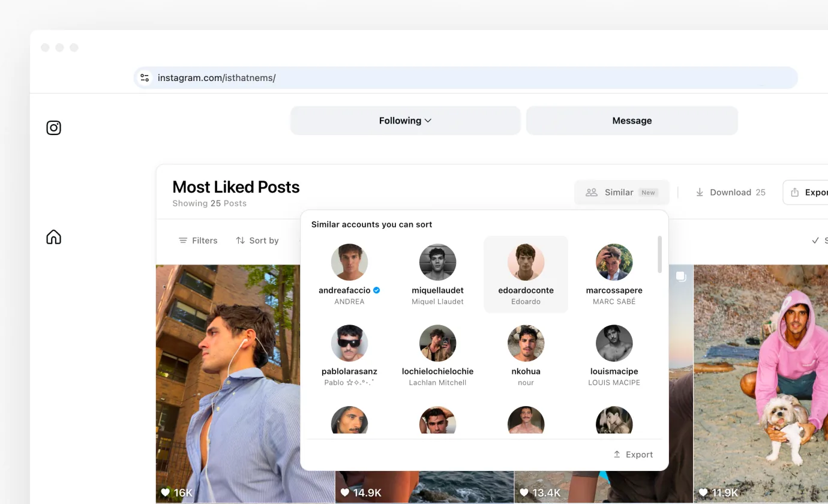Click the Message button
This screenshot has height=504, width=828.
632,121
